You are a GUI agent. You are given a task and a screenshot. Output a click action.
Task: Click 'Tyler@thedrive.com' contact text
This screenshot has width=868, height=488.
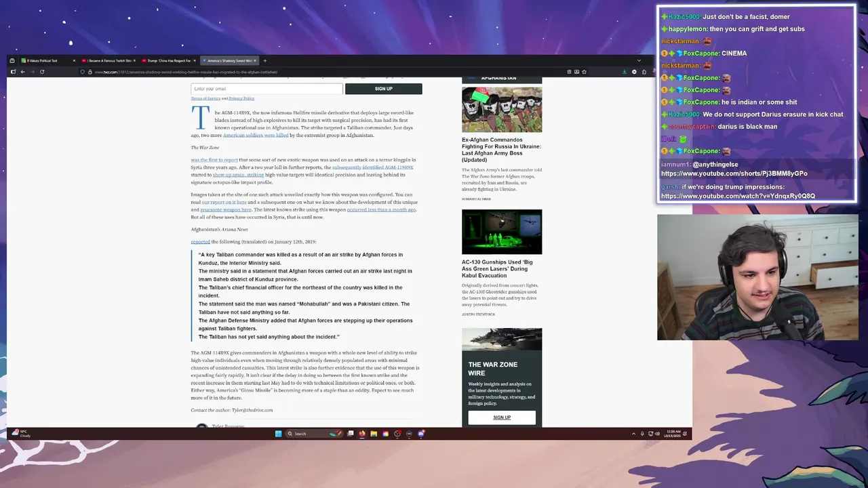tap(252, 410)
